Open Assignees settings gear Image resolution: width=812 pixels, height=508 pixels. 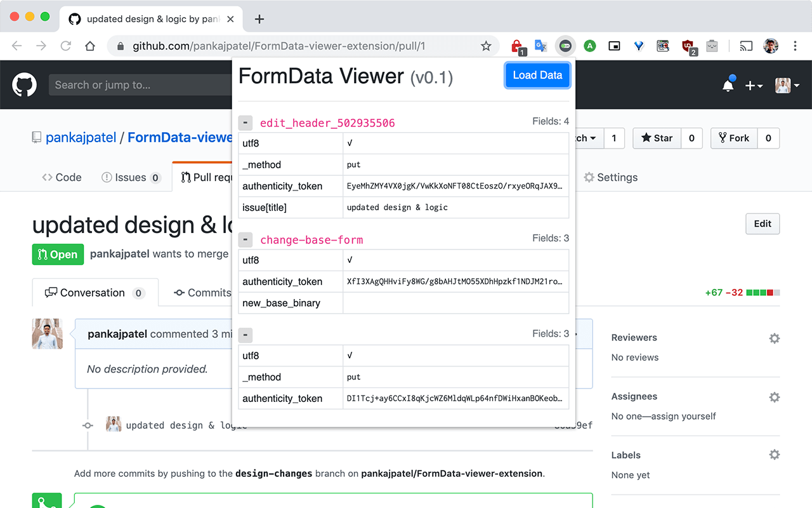coord(775,397)
